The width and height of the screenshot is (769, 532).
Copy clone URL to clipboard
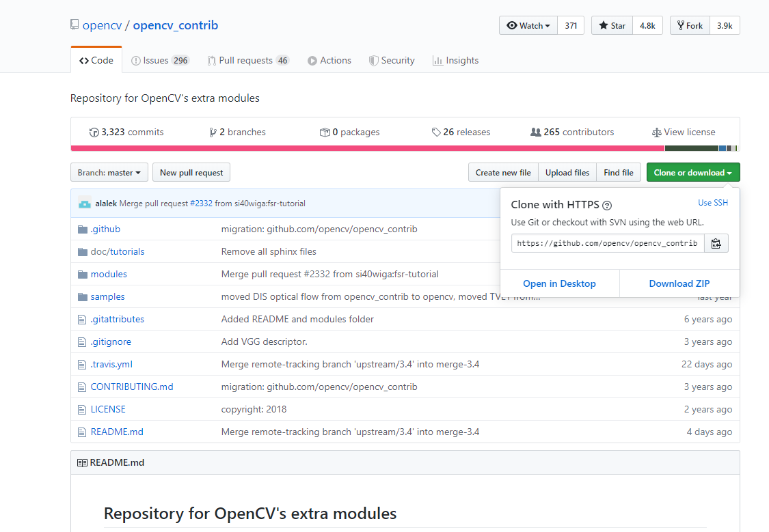point(716,244)
